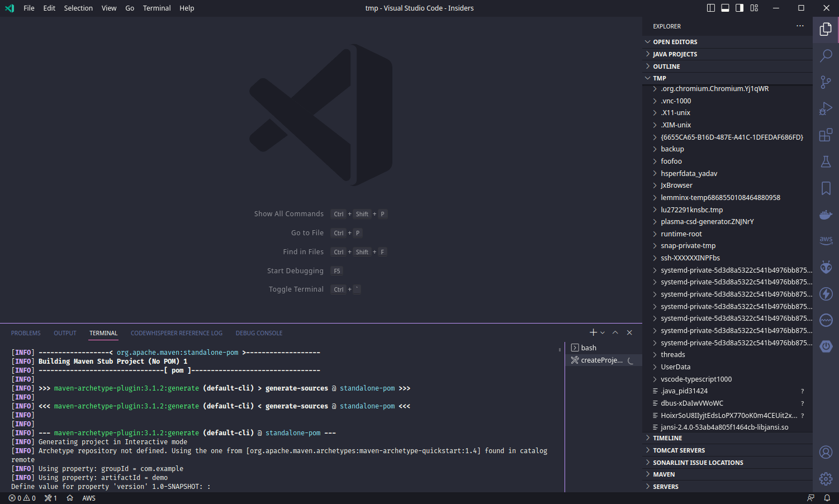The height and width of the screenshot is (504, 839).
Task: Click the running tasks wrench status item
Action: (x=51, y=498)
